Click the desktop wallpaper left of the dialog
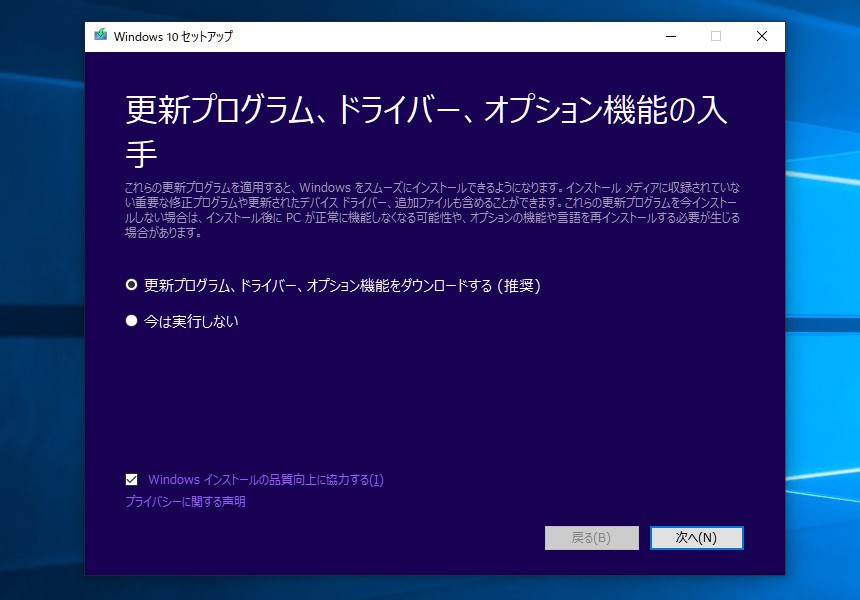 tap(42, 300)
